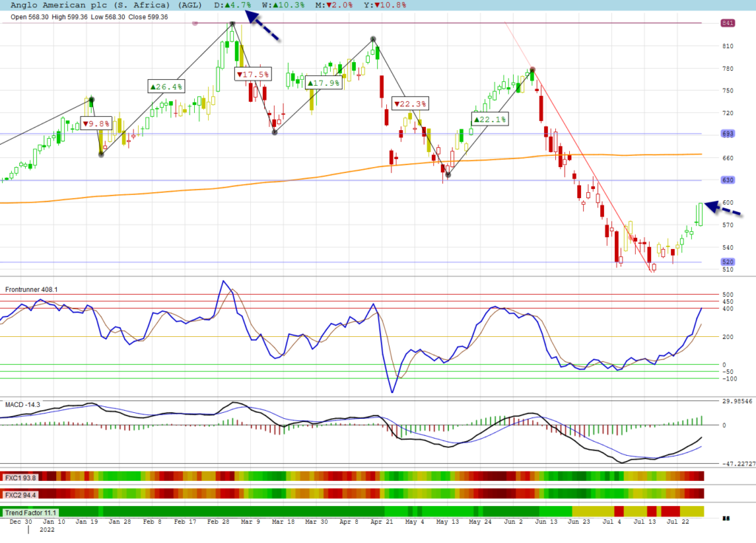Click the Jul 22 date on the time axis

click(x=678, y=522)
